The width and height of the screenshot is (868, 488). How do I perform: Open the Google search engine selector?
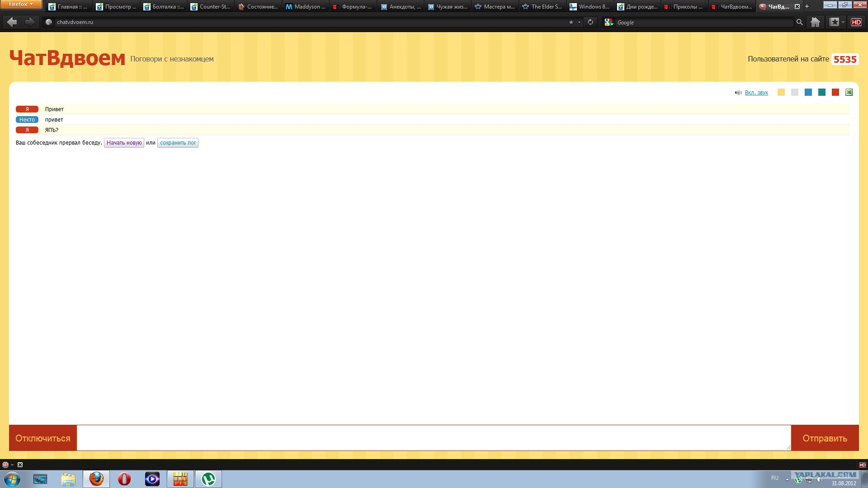point(609,22)
